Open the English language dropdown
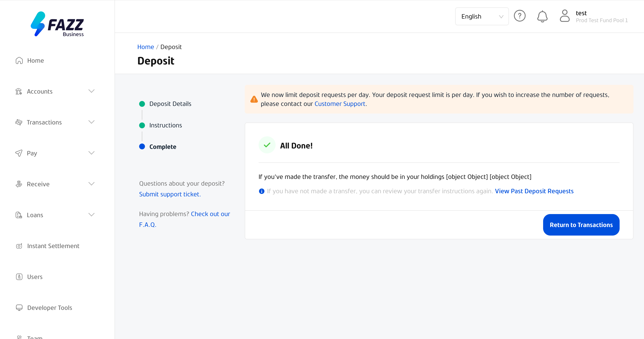The width and height of the screenshot is (644, 339). pyautogui.click(x=482, y=16)
